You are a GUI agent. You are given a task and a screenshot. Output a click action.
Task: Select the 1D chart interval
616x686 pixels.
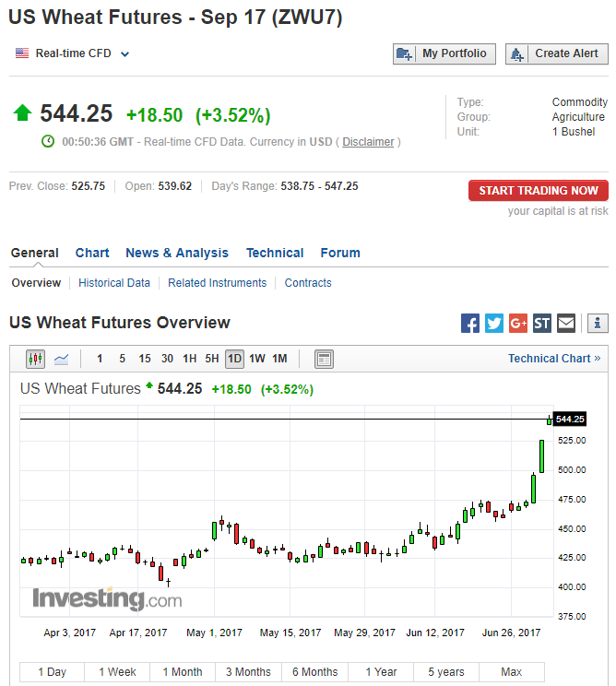coord(235,359)
